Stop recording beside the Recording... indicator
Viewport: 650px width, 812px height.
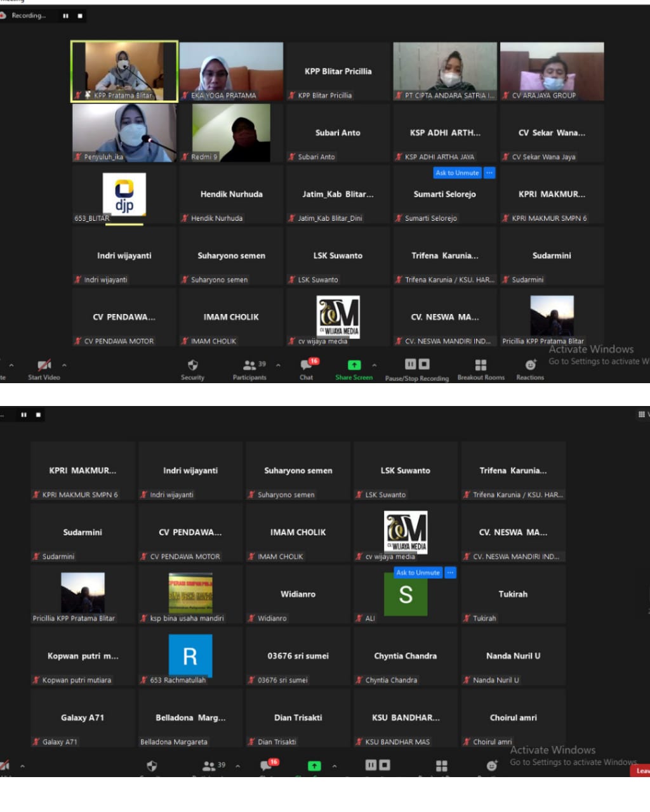(x=80, y=16)
